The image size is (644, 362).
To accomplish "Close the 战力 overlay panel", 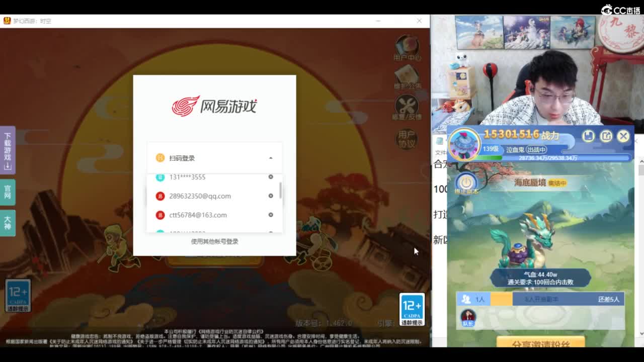I will [x=623, y=136].
